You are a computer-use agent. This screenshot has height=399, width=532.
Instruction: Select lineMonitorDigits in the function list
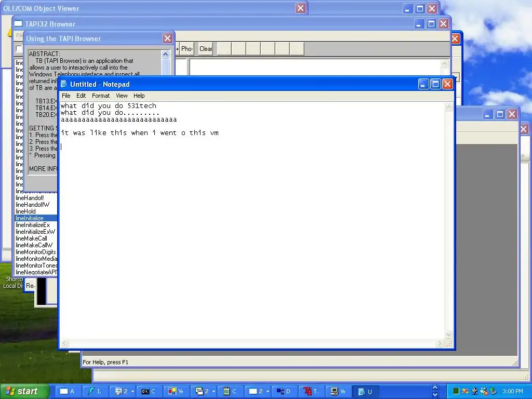pos(36,252)
